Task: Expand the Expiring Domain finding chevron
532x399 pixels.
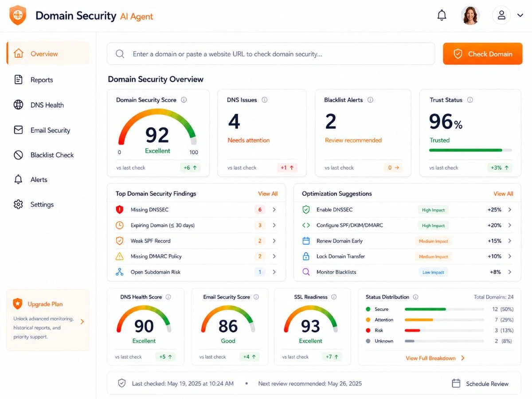Action: pyautogui.click(x=274, y=225)
